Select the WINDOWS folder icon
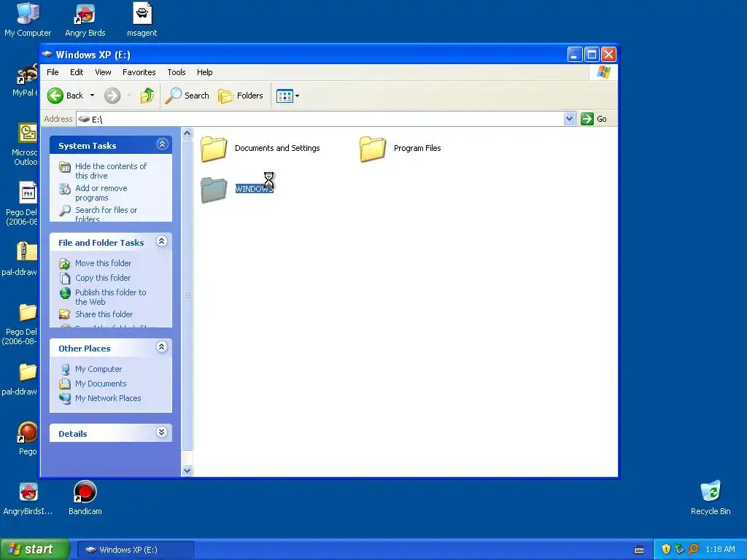The height and width of the screenshot is (560, 747). tap(214, 190)
